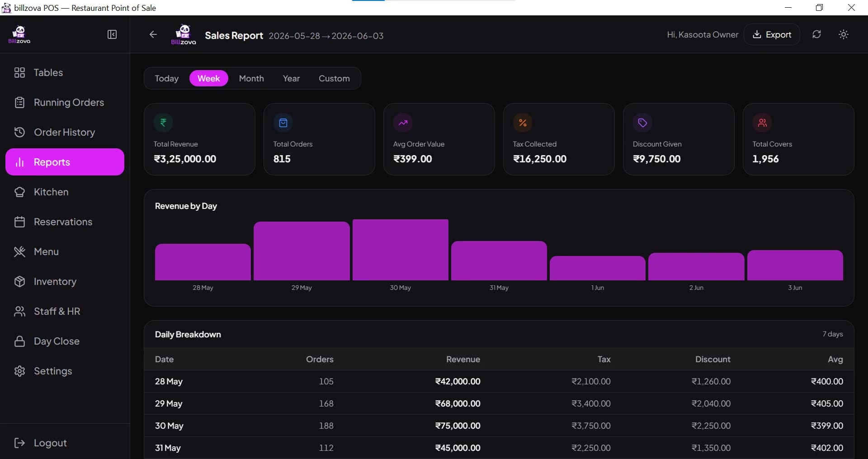Switch to the Today range tab
The image size is (868, 459).
[x=167, y=78]
